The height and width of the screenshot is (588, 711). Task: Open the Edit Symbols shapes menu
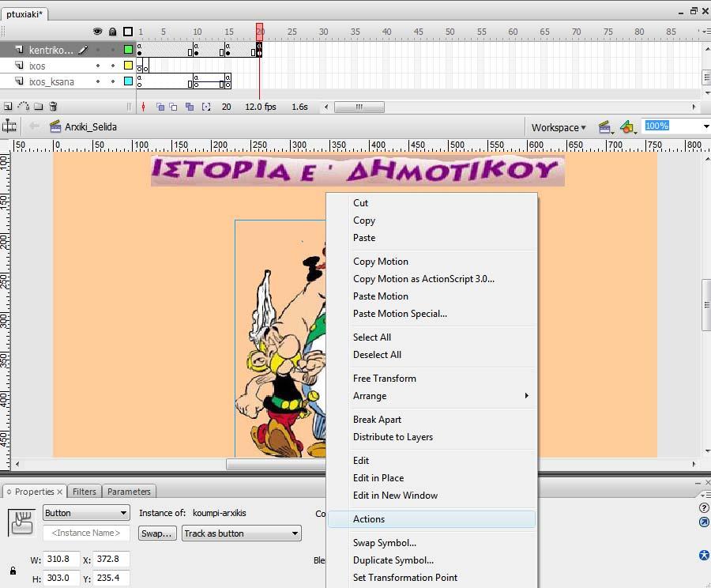coord(629,127)
